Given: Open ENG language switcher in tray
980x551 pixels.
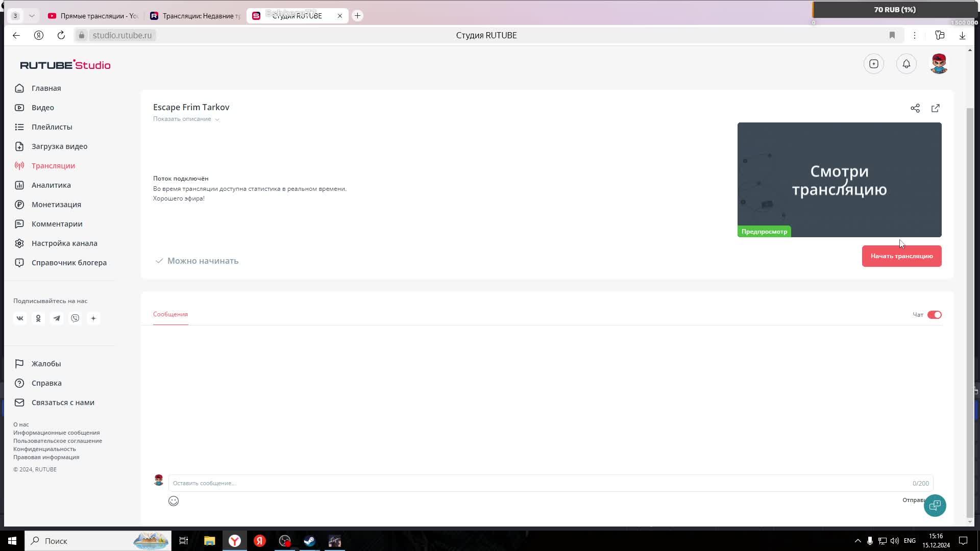Looking at the screenshot, I should click(910, 541).
